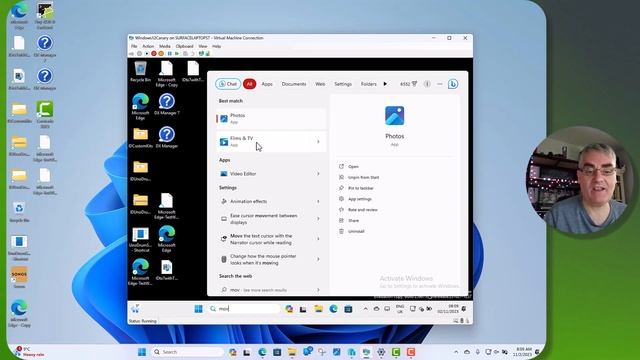Open the Help menu
640x360 pixels.
(x=216, y=46)
